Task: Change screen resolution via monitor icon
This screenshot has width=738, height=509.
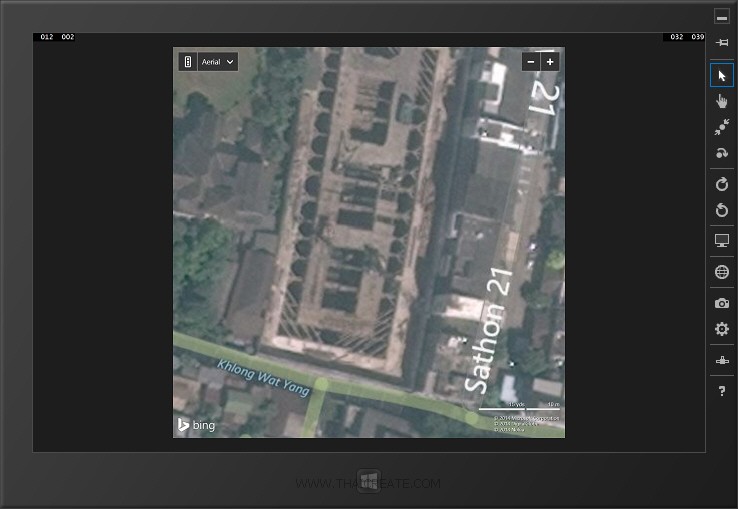Action: coord(722,241)
